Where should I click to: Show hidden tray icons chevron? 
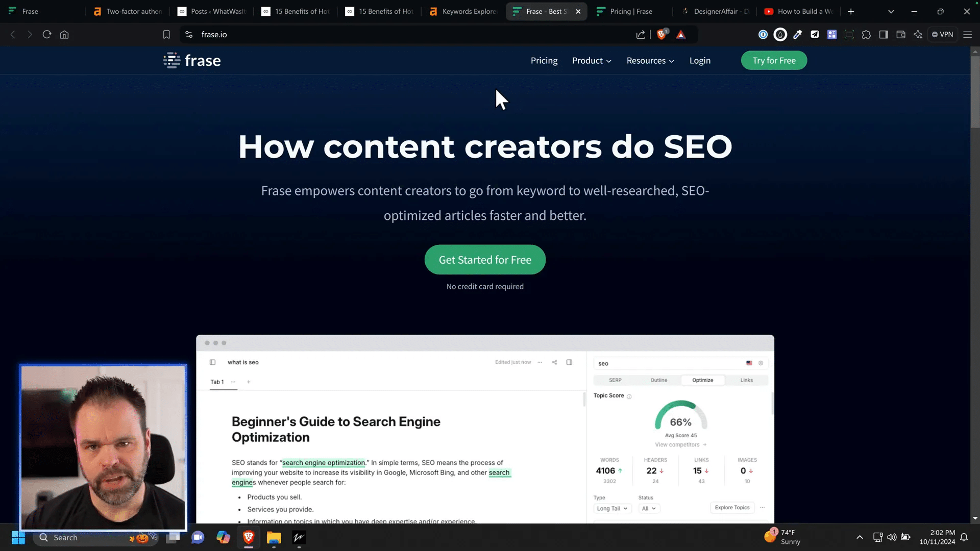(860, 537)
